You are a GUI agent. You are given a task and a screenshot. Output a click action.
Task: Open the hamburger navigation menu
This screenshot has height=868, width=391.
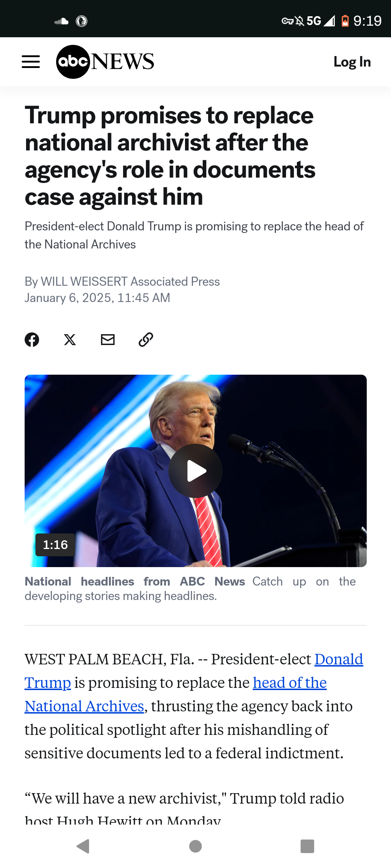(31, 62)
